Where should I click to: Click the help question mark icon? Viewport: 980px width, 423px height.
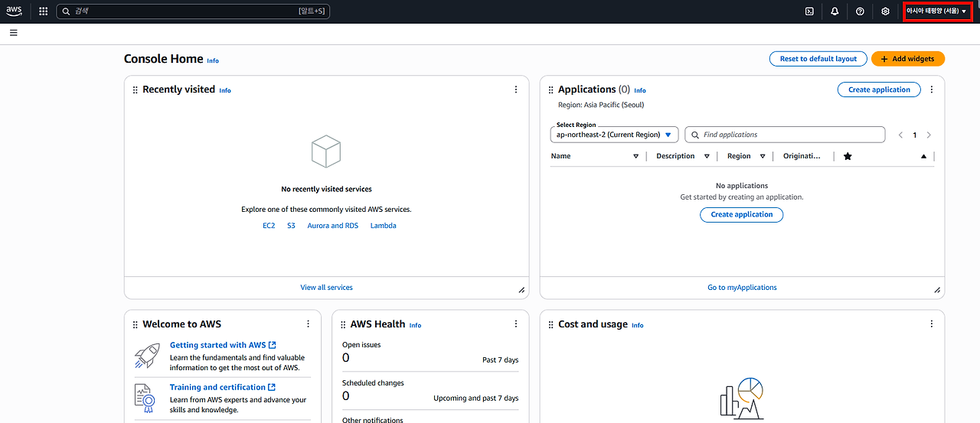click(860, 11)
